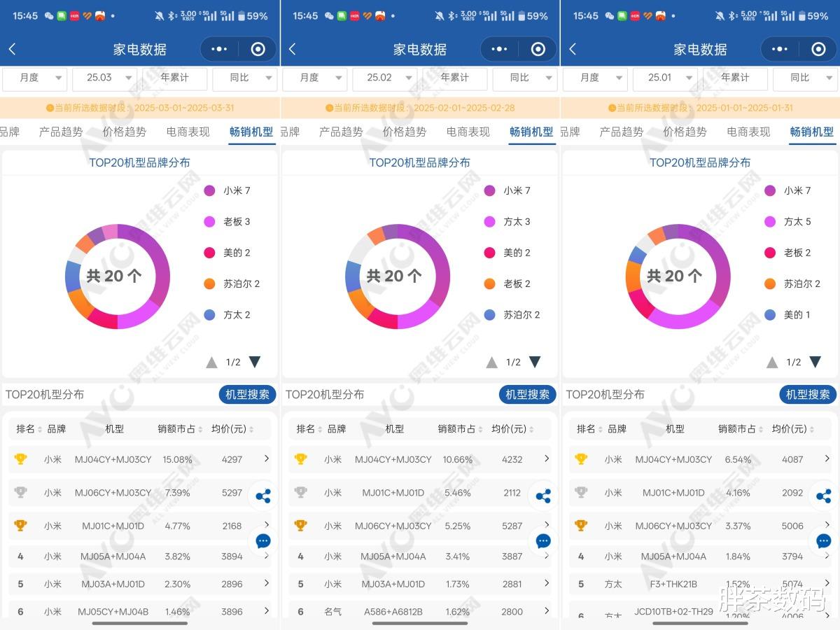Viewport: 840px width, 630px height.
Task: Select model row MJ05CY+MJ04B at 1.46%
Action: tap(140, 611)
